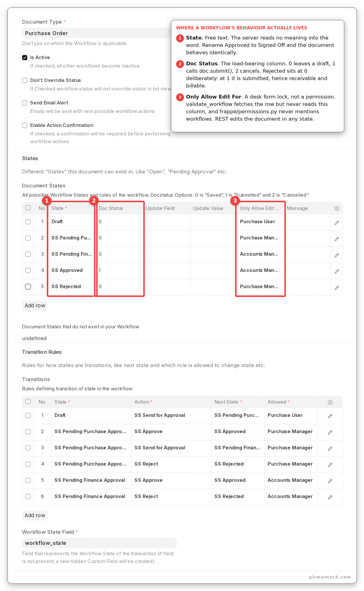Edit the SS Rejected state row

click(337, 288)
